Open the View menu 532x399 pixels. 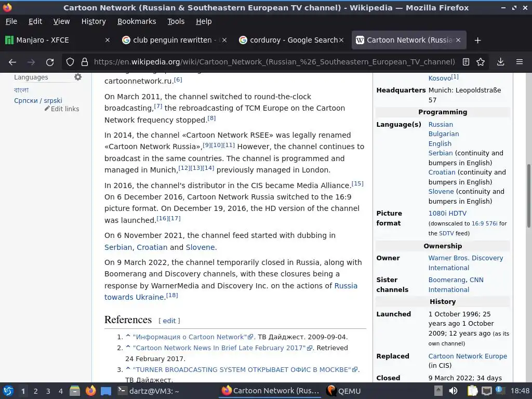click(x=61, y=21)
